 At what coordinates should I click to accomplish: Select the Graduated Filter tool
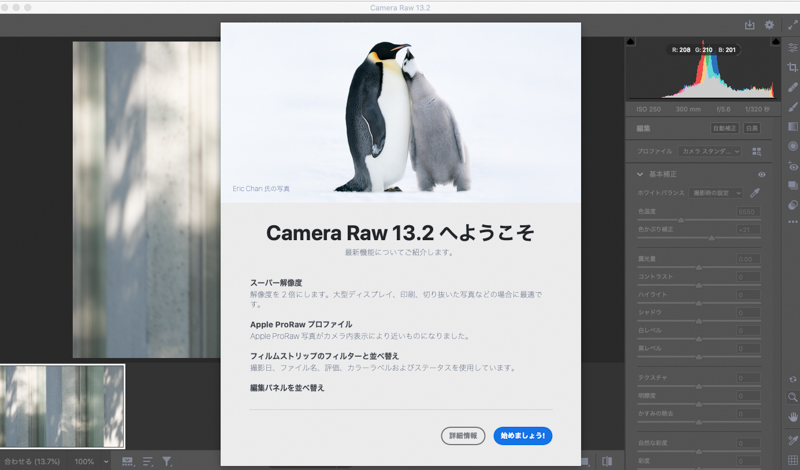click(792, 126)
